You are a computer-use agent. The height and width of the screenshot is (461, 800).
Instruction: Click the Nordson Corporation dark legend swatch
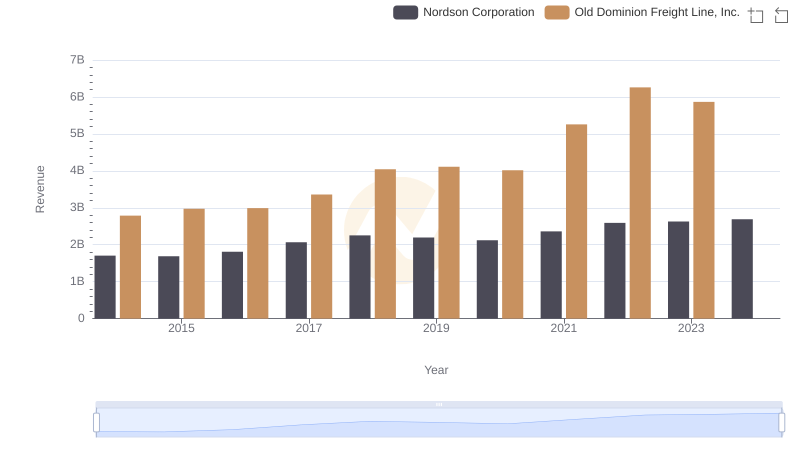(405, 12)
